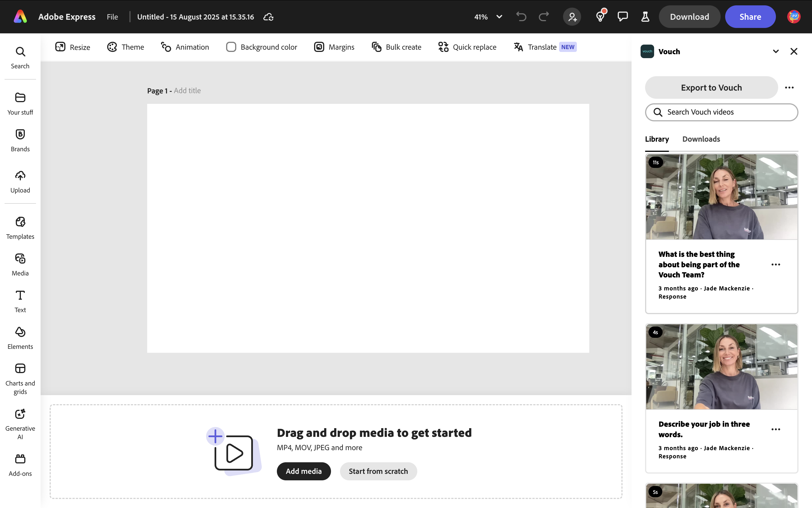Click Start from scratch button
Viewport: 812px width, 508px height.
pos(378,471)
